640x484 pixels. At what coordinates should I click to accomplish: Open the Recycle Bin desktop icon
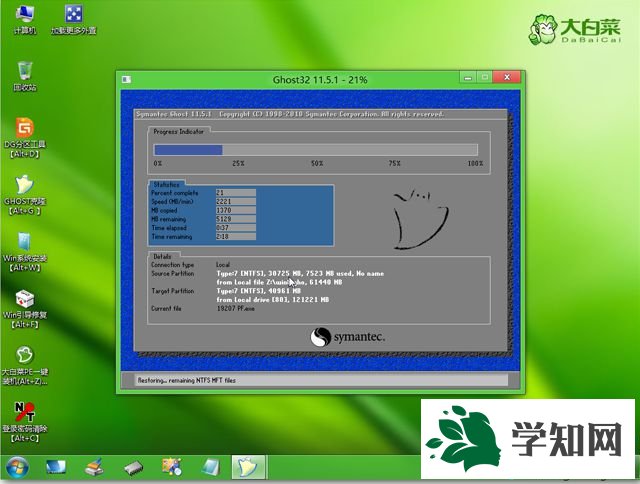pyautogui.click(x=25, y=75)
